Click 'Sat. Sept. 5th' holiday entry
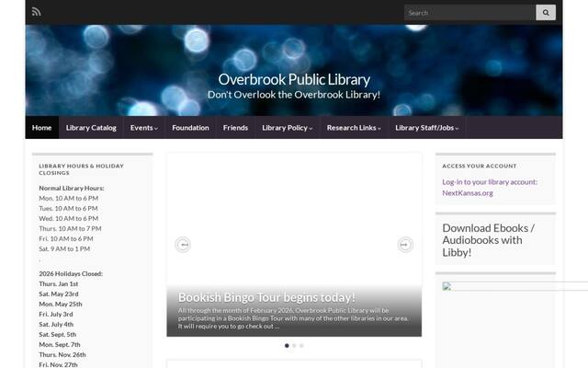 58,335
